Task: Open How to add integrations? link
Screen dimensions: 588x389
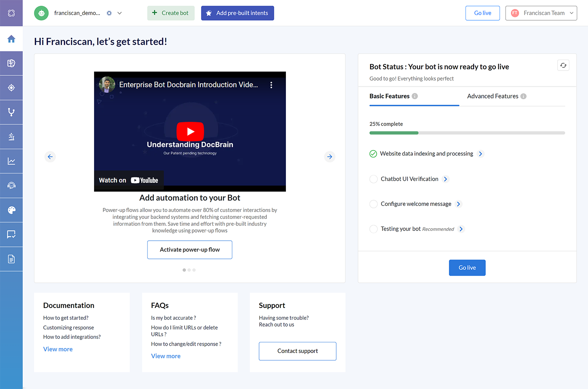Action: pos(72,337)
